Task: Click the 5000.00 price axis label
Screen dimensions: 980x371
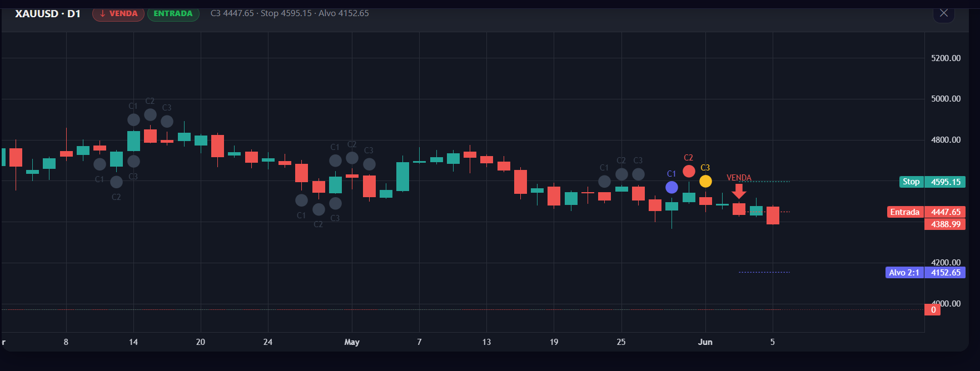Action: 946,99
